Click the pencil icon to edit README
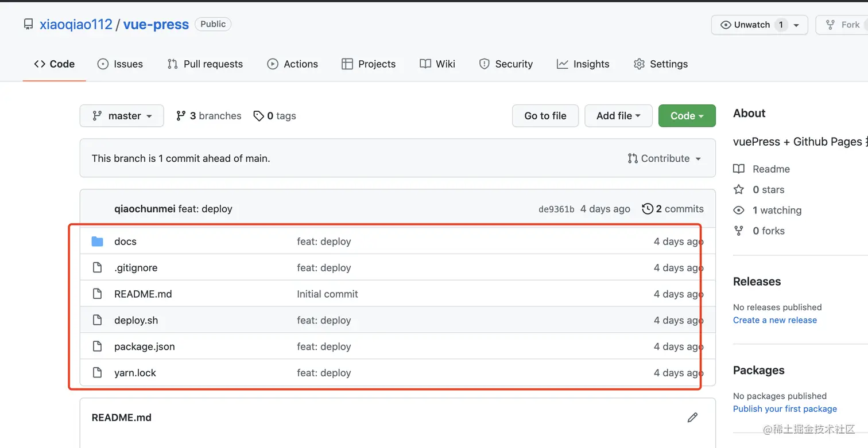This screenshot has height=448, width=868. (x=692, y=418)
